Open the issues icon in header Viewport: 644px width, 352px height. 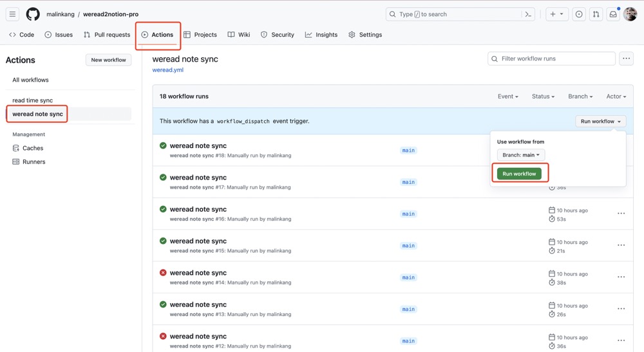pos(579,14)
